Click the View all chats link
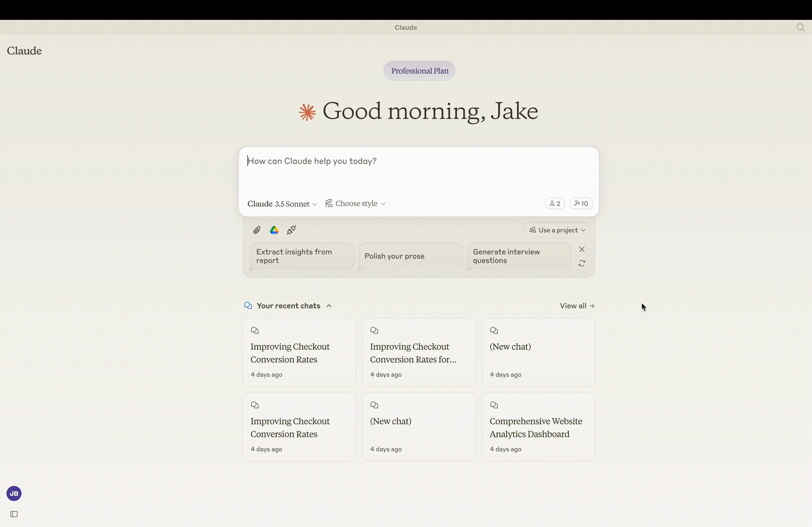This screenshot has width=812, height=527. pos(577,306)
